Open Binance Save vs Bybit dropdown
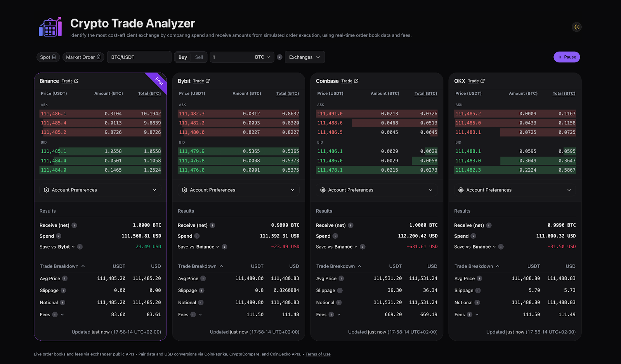This screenshot has height=364, width=621. tap(66, 247)
